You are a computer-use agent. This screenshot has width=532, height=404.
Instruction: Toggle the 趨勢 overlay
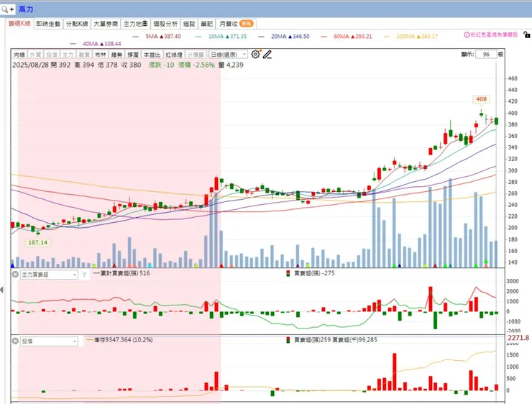click(x=116, y=55)
